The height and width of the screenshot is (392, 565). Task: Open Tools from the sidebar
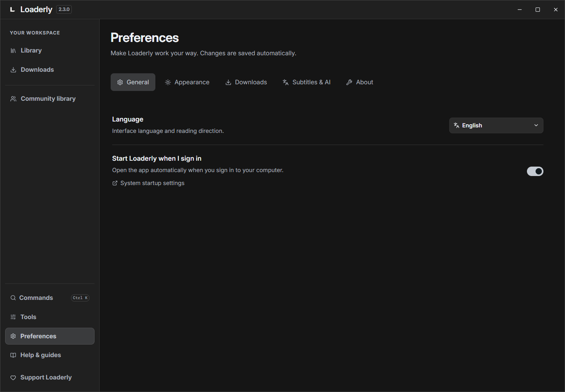pos(50,317)
